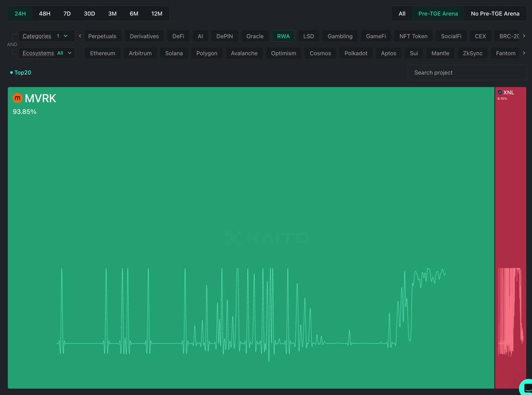The image size is (532, 395).
Task: Toggle the Oracle category chip
Action: [255, 36]
